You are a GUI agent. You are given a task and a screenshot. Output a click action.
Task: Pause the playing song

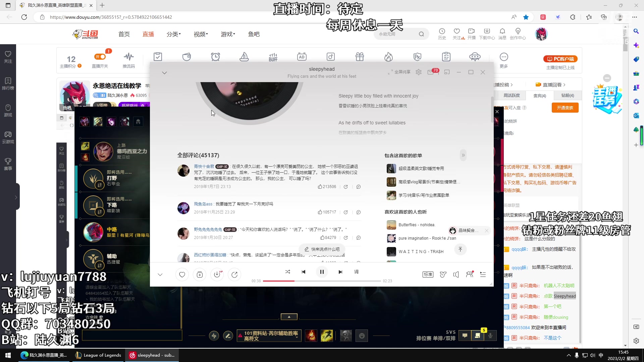point(322,272)
